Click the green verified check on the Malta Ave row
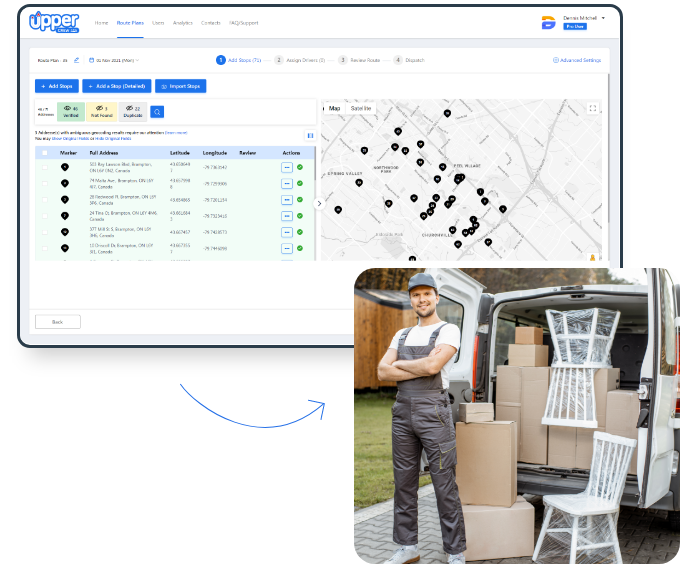680x564 pixels. (300, 183)
